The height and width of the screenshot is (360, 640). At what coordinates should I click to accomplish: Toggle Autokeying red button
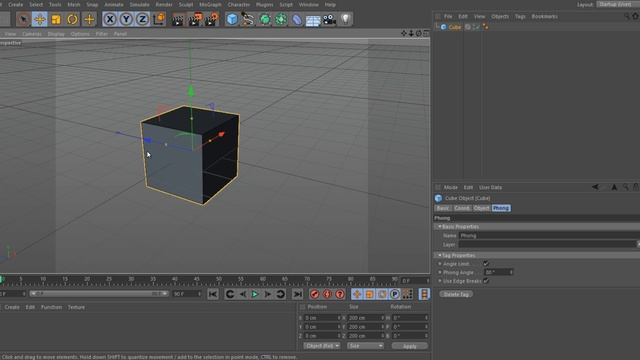[327, 294]
